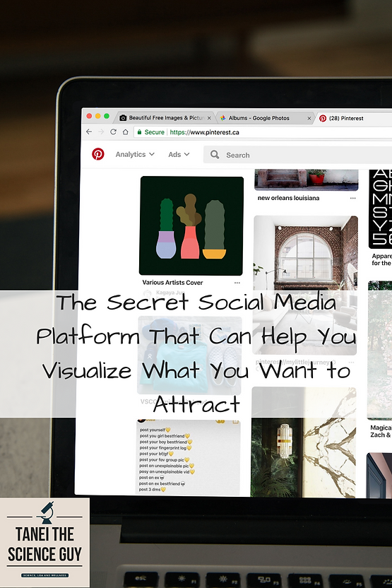Open the Analytics dropdown menu
Image resolution: width=392 pixels, height=588 pixels.
134,154
